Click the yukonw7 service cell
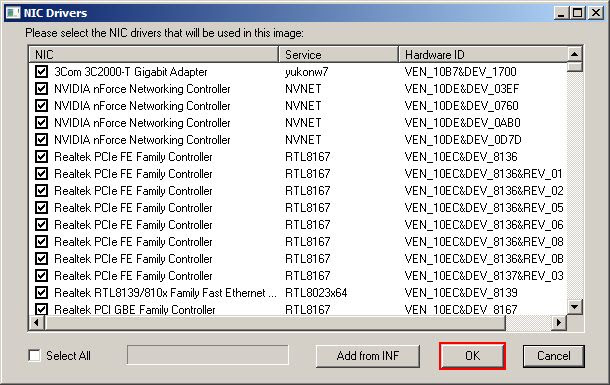Viewport: 610px width, 385px height. click(307, 72)
